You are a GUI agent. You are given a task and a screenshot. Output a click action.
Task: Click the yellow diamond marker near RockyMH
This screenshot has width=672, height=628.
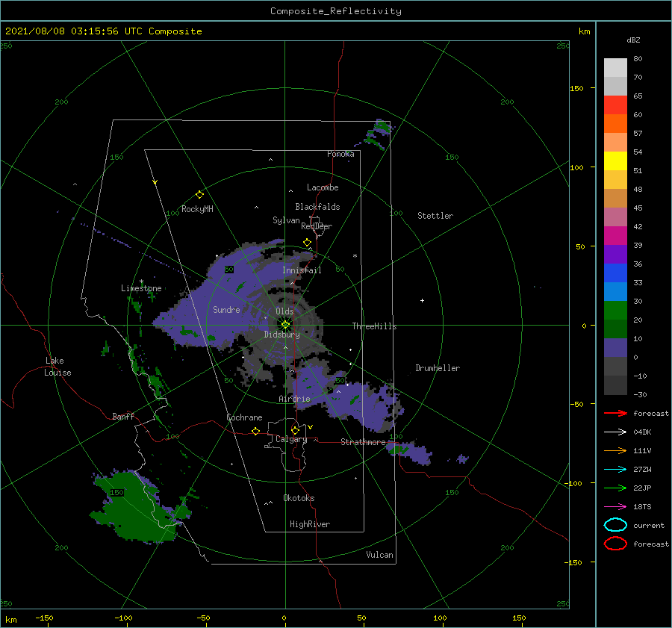point(199,195)
